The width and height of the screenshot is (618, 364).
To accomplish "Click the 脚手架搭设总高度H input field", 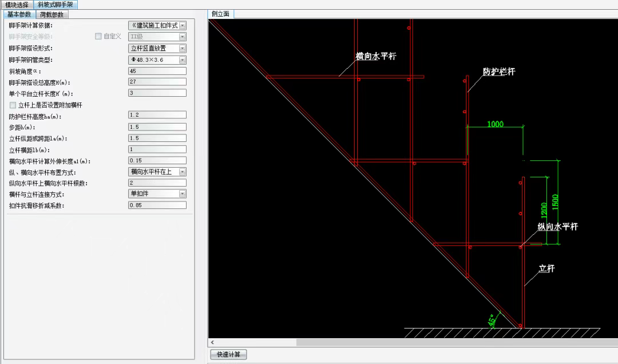I will click(x=157, y=82).
